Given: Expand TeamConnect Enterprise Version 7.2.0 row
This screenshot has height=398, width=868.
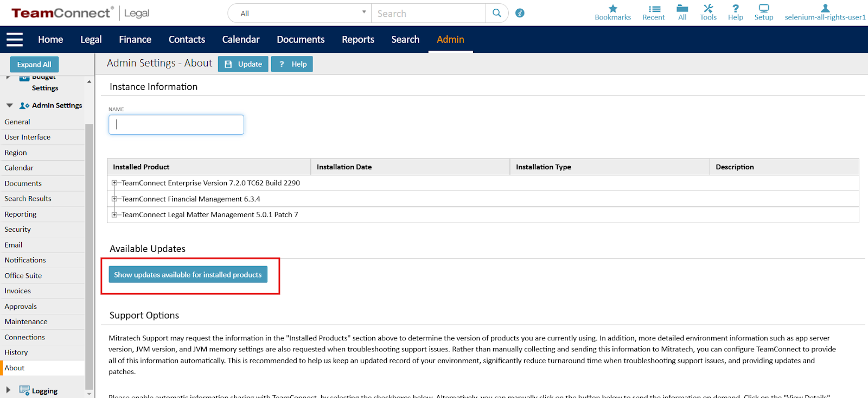Looking at the screenshot, I should click(x=114, y=183).
